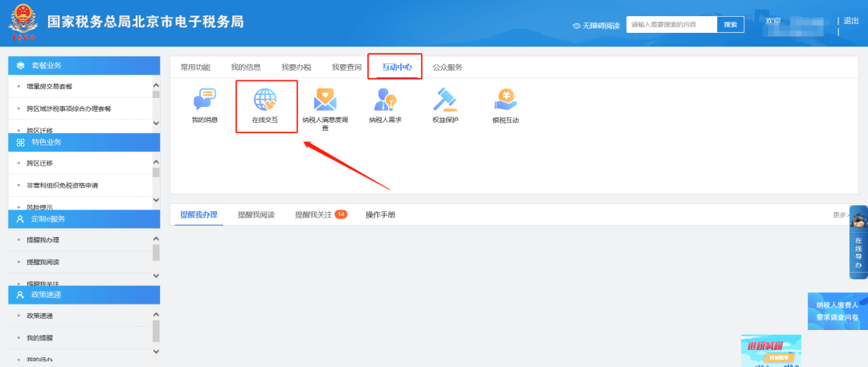Click the orange 14 badge on 提醒我关注
The height and width of the screenshot is (367, 868).
[341, 214]
